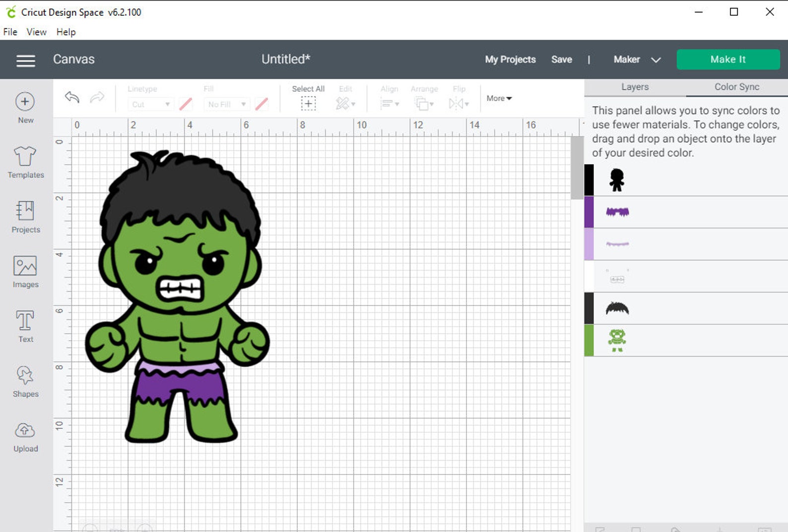Click the Fill color swatch
Screen dimensions: 788x532
click(262, 104)
